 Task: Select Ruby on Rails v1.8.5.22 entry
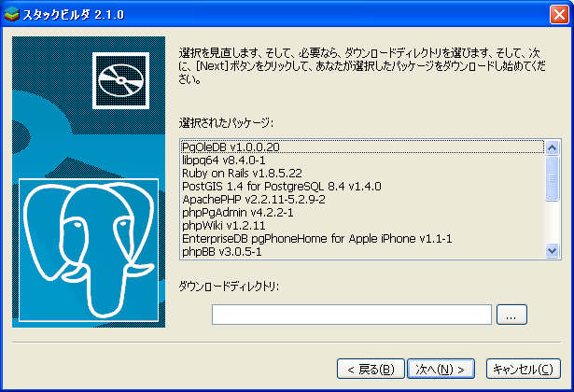tap(241, 173)
